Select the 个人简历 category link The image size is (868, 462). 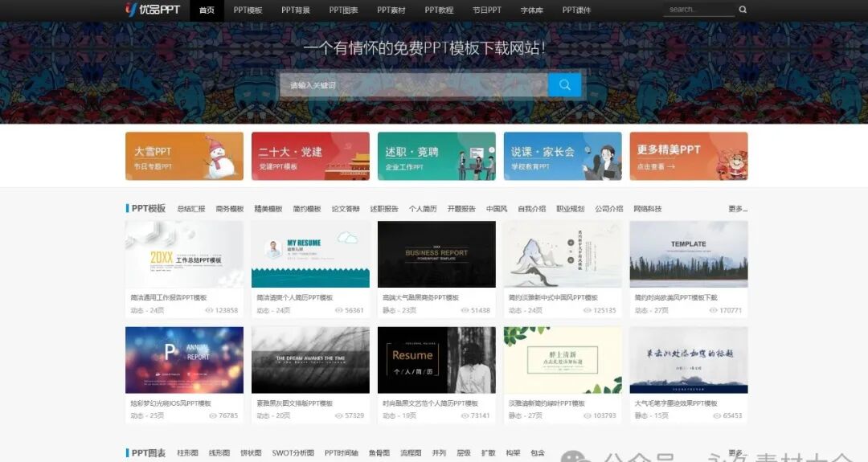pyautogui.click(x=423, y=209)
